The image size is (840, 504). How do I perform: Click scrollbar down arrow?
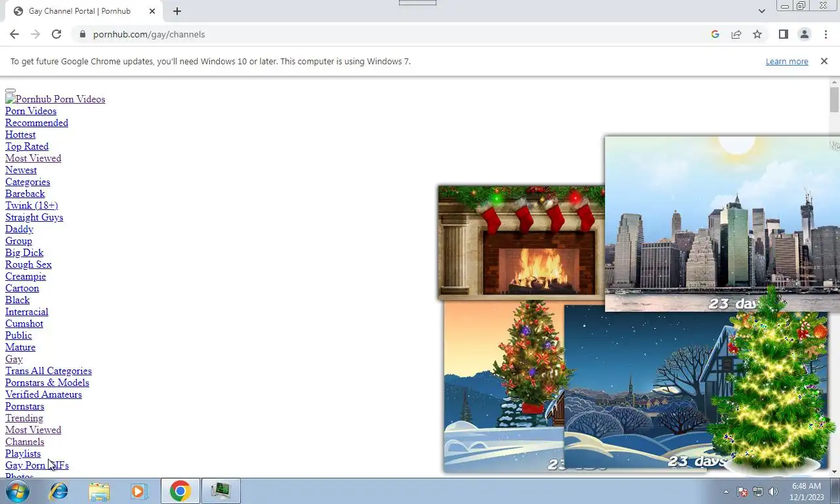[x=834, y=472]
